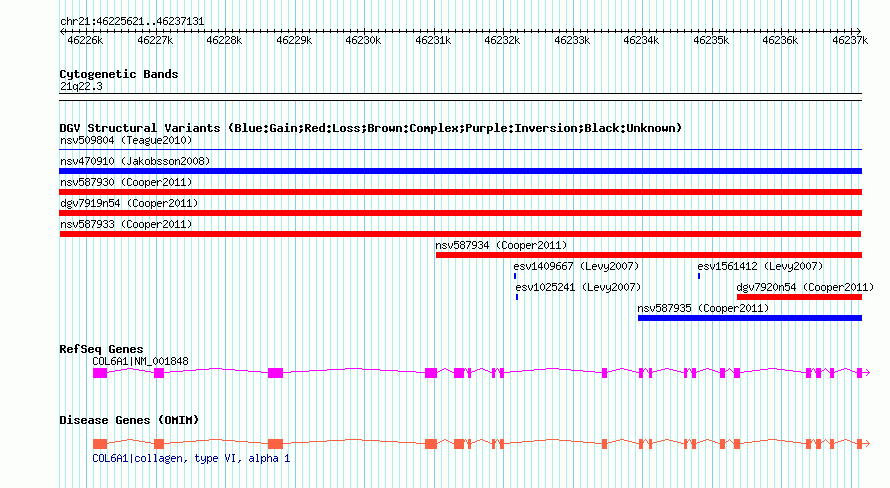Open variant dgv7920n54 (Cooper2011) label
The height and width of the screenshot is (488, 890).
(x=805, y=287)
